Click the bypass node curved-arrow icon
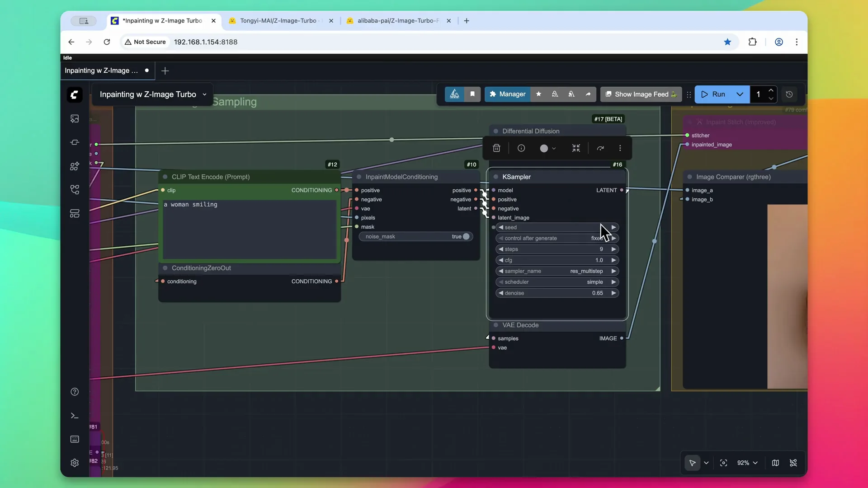 pos(600,148)
